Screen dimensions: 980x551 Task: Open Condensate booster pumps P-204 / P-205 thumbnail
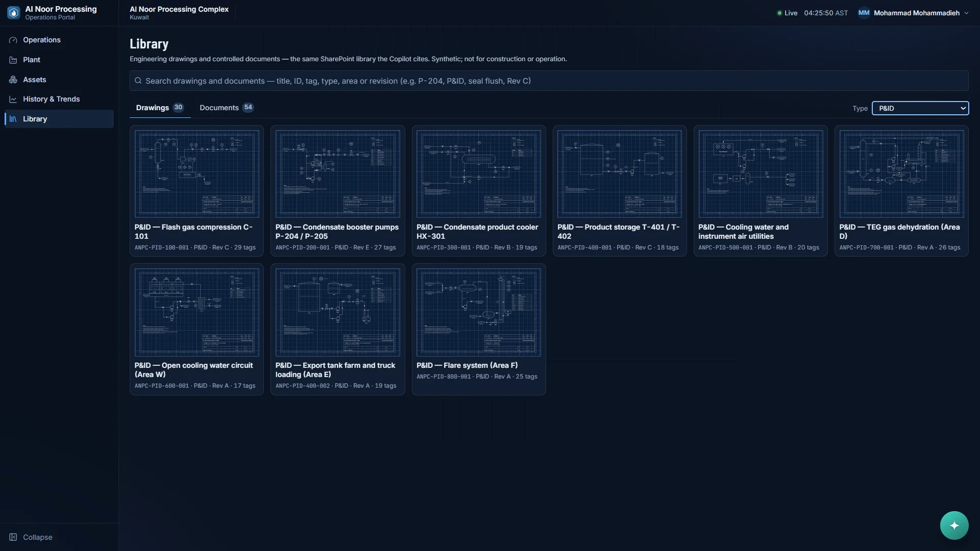[337, 174]
